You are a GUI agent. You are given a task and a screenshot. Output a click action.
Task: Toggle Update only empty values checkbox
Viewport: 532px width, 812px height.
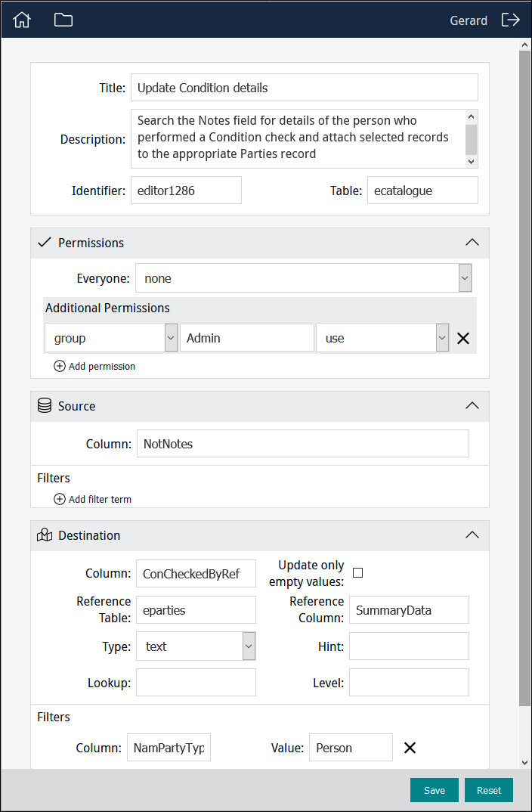358,573
